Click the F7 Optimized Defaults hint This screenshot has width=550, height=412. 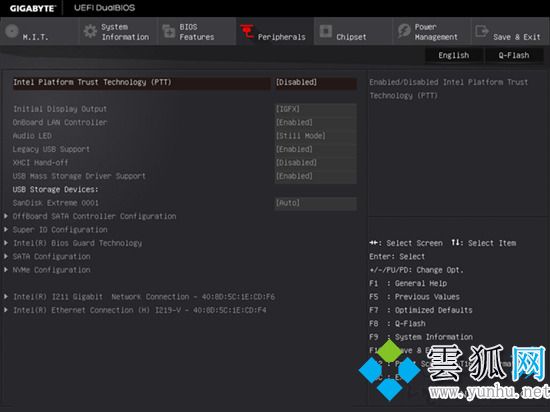pos(421,310)
